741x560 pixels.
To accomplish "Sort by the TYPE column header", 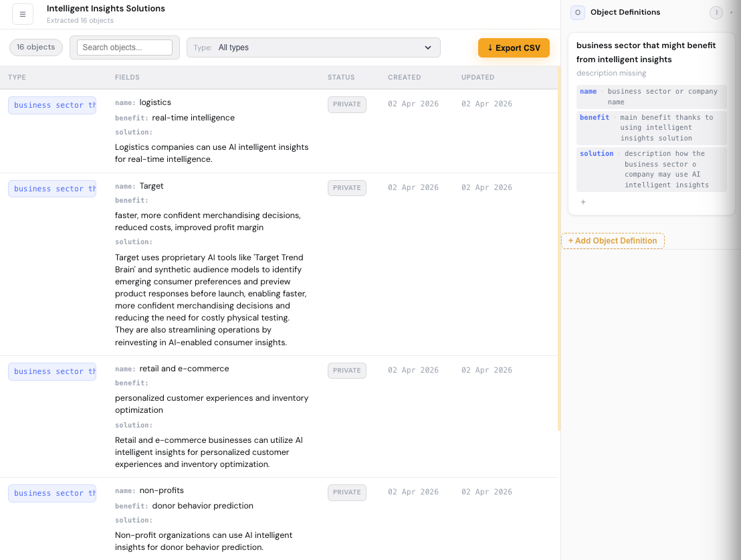I will (17, 77).
